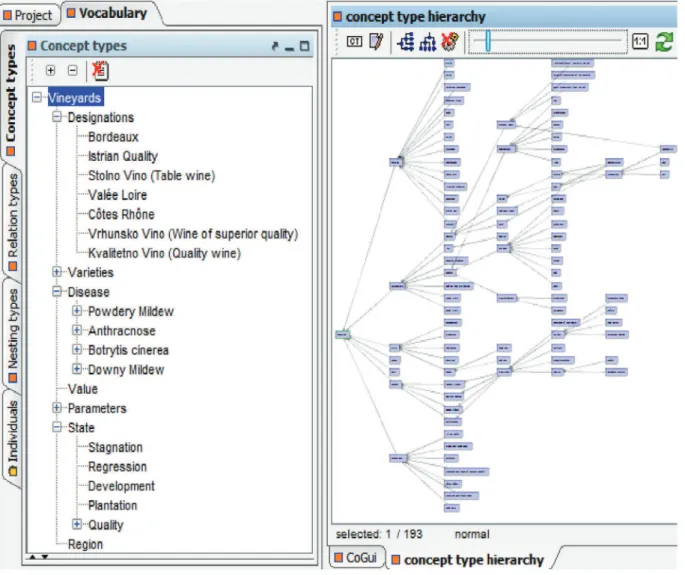Image resolution: width=685 pixels, height=575 pixels.
Task: Click the collapse all tree icon
Action: click(73, 70)
